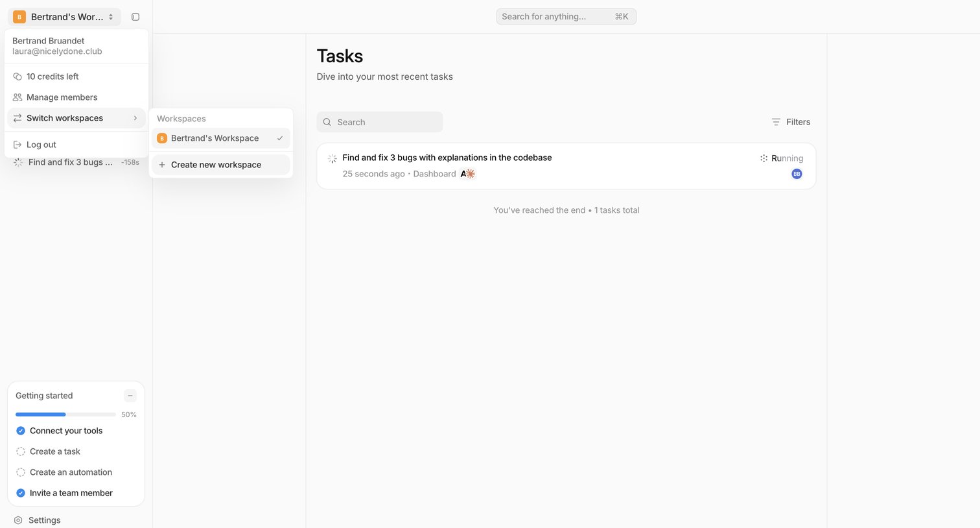Screen dimensions: 980x528
Task: Click the red starburst icon next to Dashboard
Action: (471, 174)
